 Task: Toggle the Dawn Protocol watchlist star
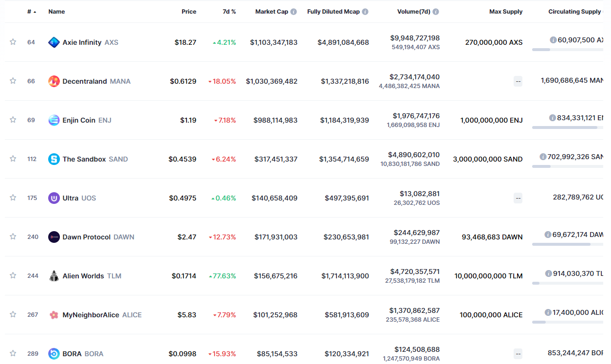[x=13, y=237]
